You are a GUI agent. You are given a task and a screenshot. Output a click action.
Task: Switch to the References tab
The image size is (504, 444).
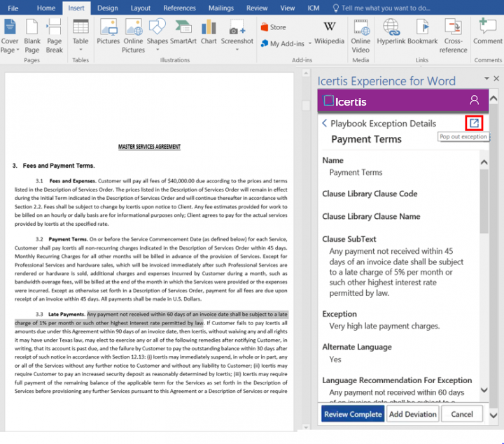tap(179, 8)
